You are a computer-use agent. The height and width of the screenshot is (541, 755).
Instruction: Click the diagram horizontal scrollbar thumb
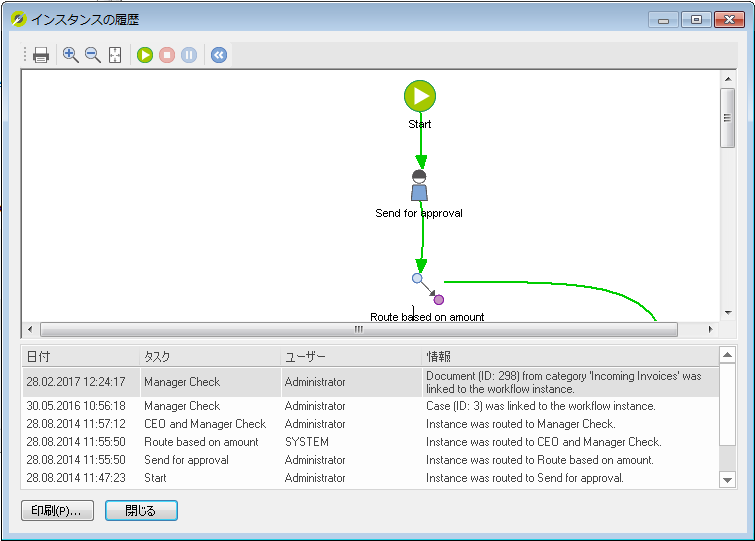(x=359, y=329)
